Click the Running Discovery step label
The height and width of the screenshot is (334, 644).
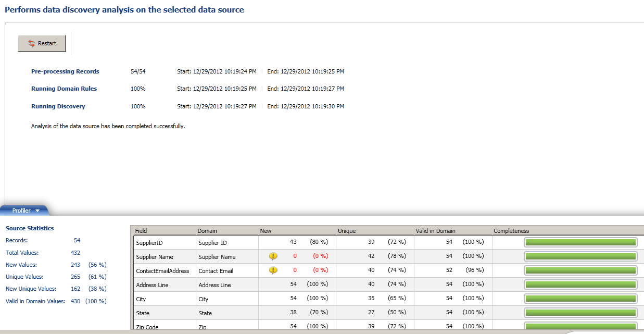[x=58, y=106]
